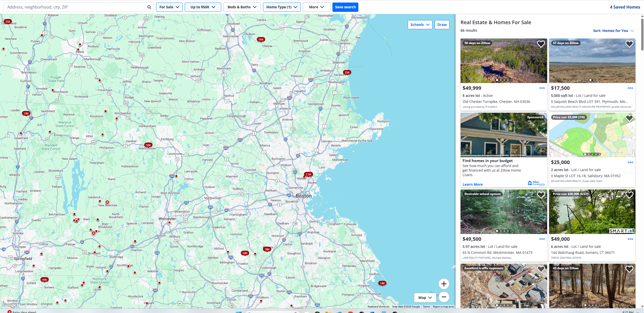Open the Maple St Salisbury map thumbnail
This screenshot has height=313, width=644.
coord(592,135)
